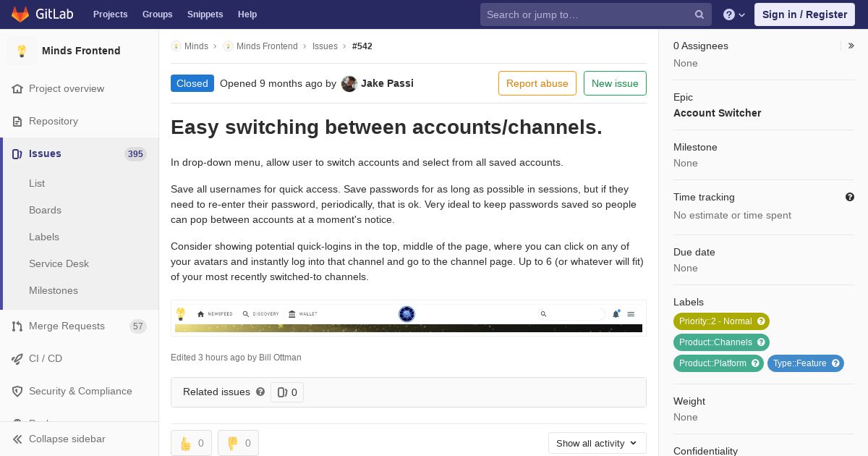Click the Merge Requests icon
This screenshot has height=456, width=868.
coord(17,326)
